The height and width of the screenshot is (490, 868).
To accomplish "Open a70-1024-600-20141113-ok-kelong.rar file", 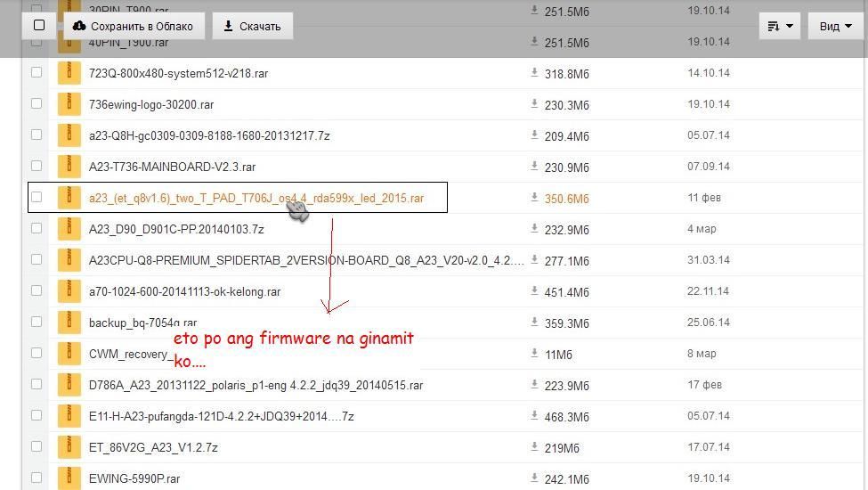I will (184, 291).
